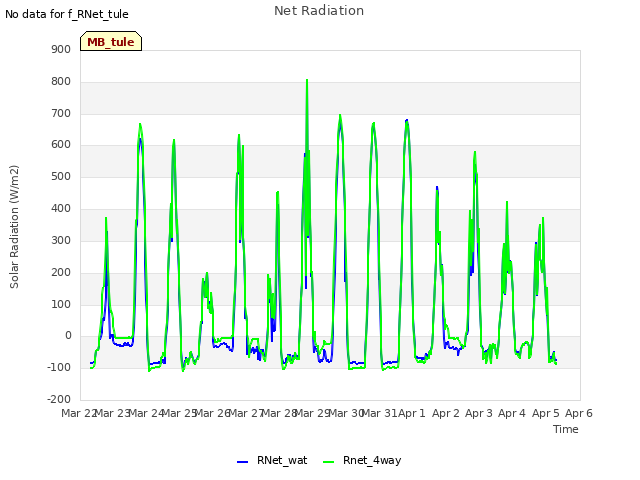Click the 'No data for f_RNet_tule' message
This screenshot has width=640, height=480.
pyautogui.click(x=67, y=14)
